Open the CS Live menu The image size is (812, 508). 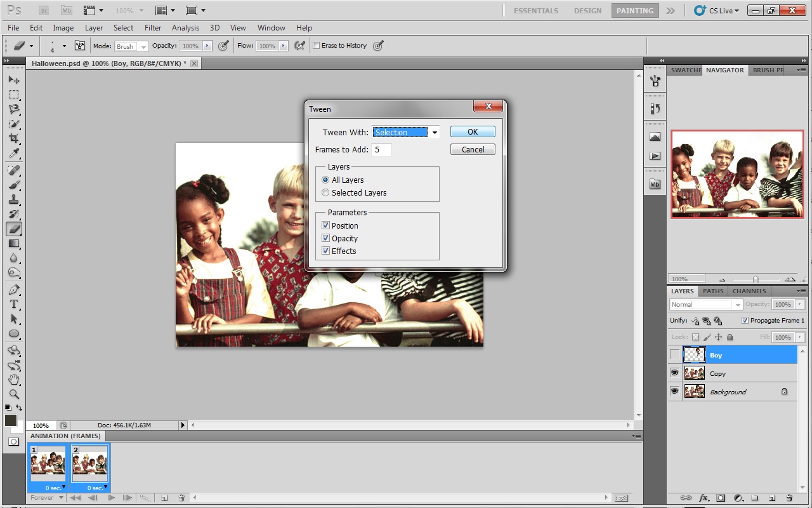tap(717, 11)
